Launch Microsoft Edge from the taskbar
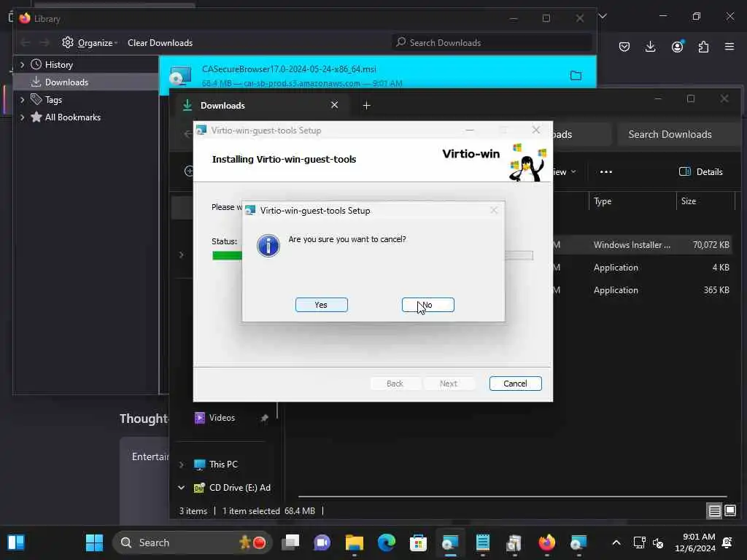The height and width of the screenshot is (560, 747). (x=387, y=542)
